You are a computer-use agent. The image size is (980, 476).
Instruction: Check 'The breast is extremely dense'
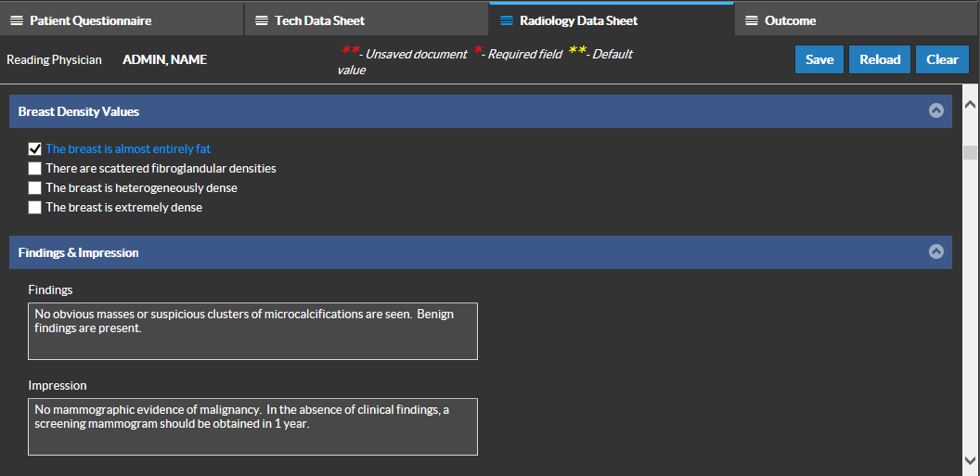pos(35,208)
